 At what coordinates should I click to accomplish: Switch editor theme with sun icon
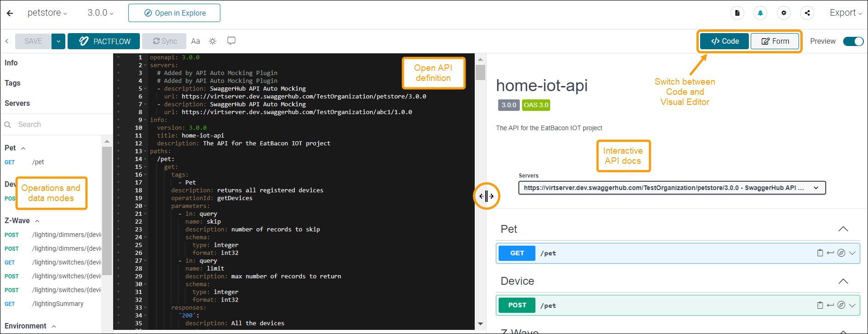point(213,41)
